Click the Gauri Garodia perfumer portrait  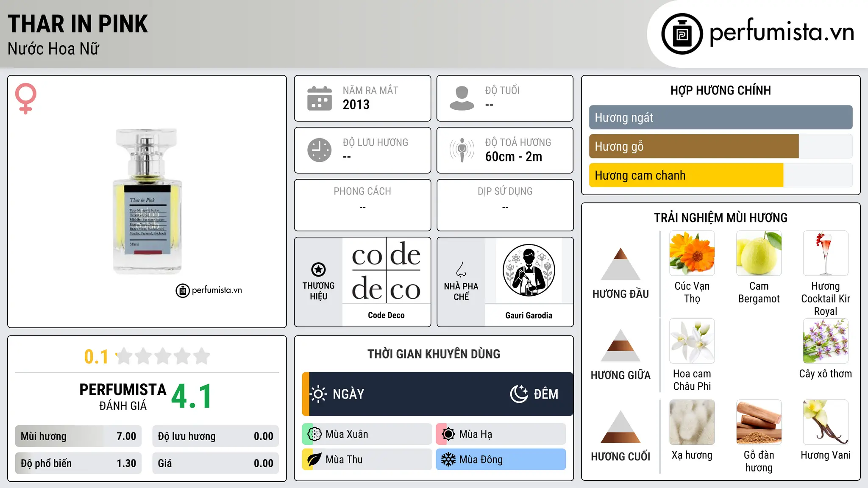pos(529,271)
